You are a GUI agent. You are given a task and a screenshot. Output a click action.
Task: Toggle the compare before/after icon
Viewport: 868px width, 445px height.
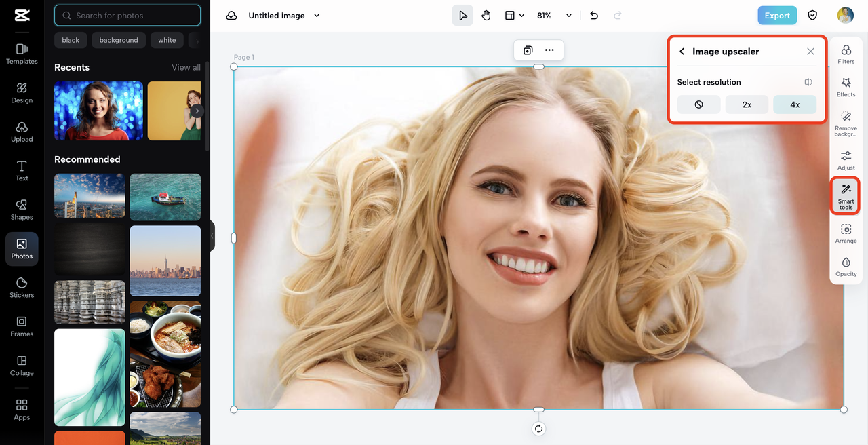(808, 82)
